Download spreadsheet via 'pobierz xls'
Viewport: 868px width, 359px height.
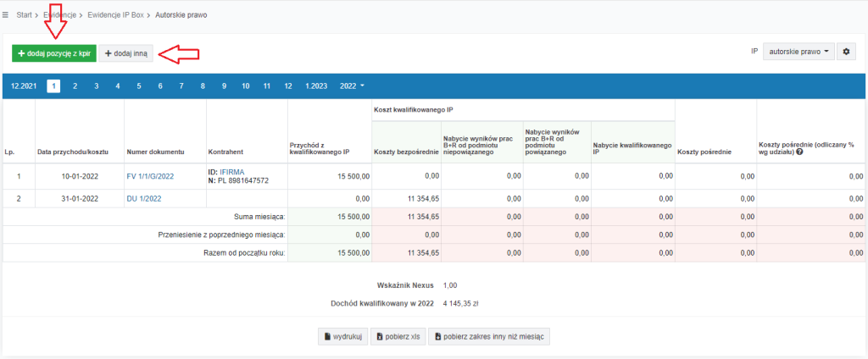pos(397,336)
